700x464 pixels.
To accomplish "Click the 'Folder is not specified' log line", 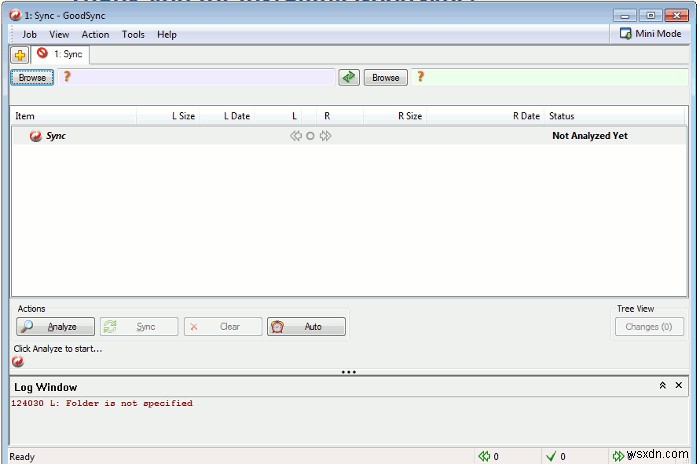I will (x=102, y=403).
